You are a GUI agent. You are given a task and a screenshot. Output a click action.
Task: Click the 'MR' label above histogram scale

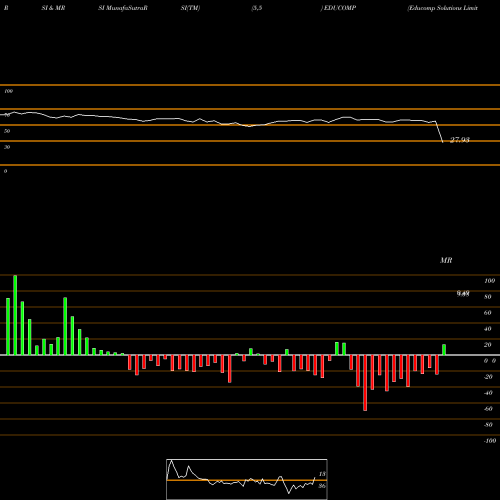click(x=446, y=260)
